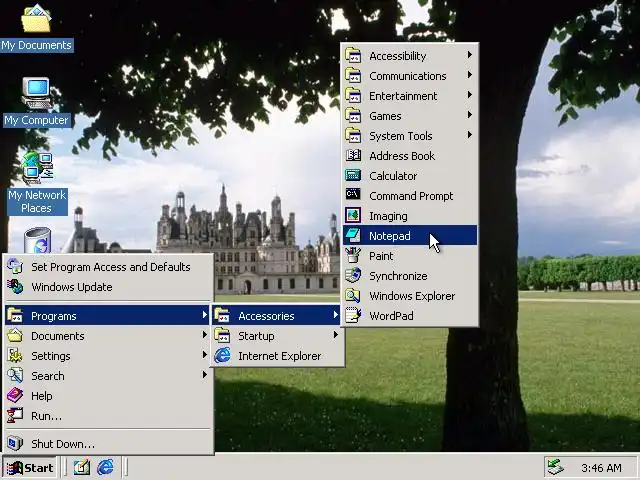Click Synchronize text in Accessories menu

398,276
